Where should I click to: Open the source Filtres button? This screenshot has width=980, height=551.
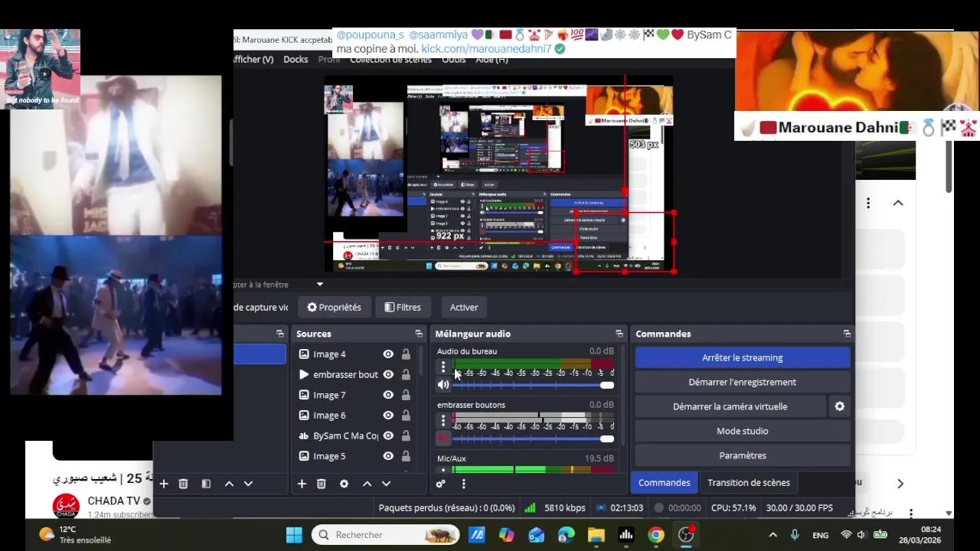point(403,308)
